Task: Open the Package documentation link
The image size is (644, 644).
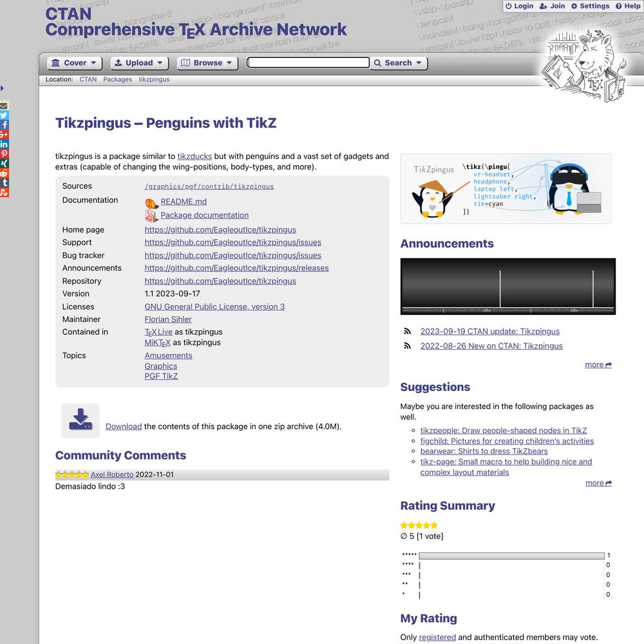Action: [x=205, y=215]
